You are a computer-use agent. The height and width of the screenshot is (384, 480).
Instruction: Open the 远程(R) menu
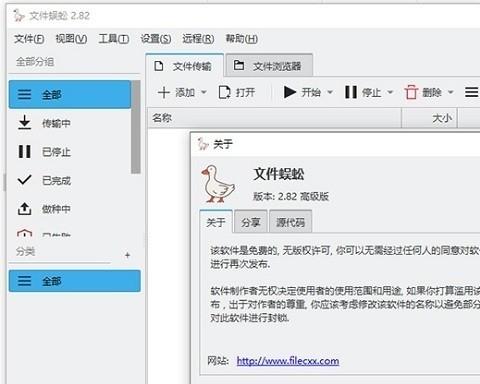(x=198, y=39)
